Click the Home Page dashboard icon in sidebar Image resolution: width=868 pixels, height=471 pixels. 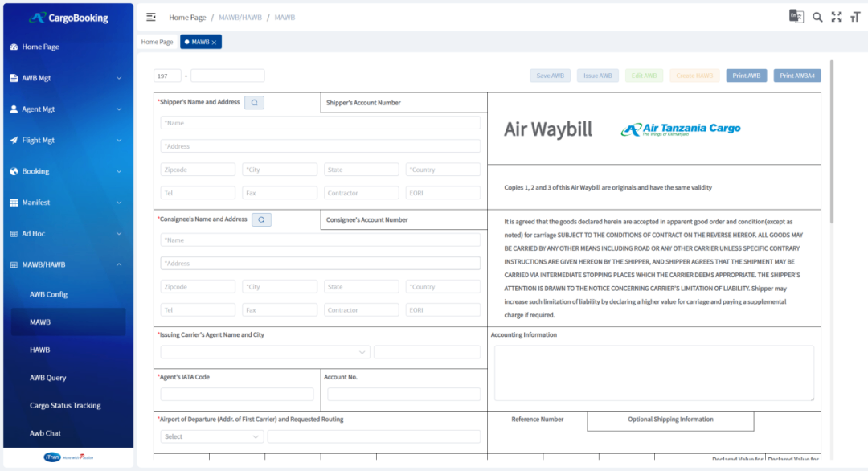tap(14, 47)
